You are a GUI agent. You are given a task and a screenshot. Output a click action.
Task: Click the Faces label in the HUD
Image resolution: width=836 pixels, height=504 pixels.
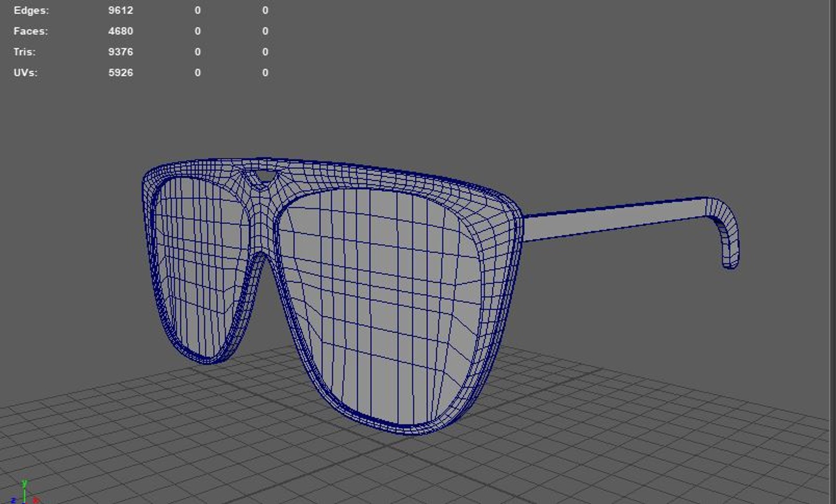pos(31,31)
